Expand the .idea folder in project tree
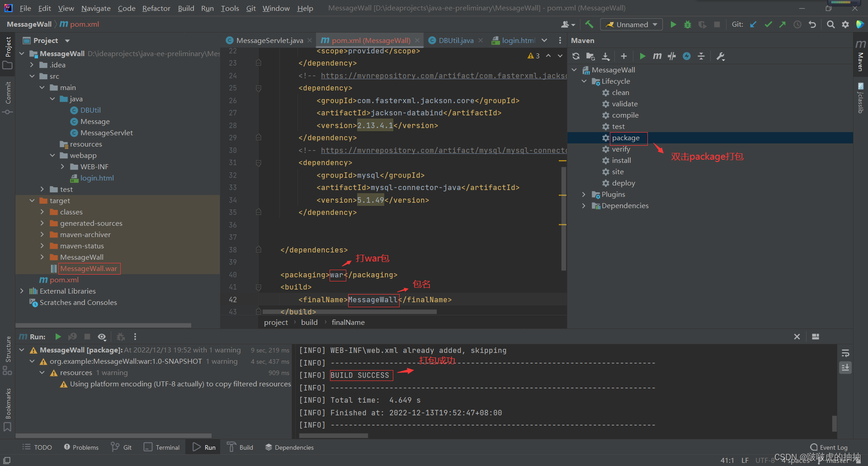The width and height of the screenshot is (868, 466). click(x=32, y=65)
